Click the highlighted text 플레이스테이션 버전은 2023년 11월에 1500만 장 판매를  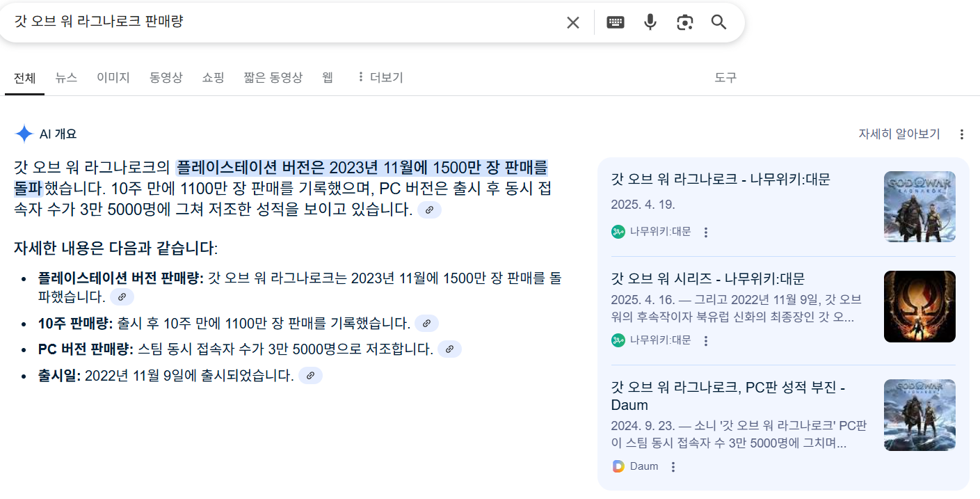click(x=362, y=168)
